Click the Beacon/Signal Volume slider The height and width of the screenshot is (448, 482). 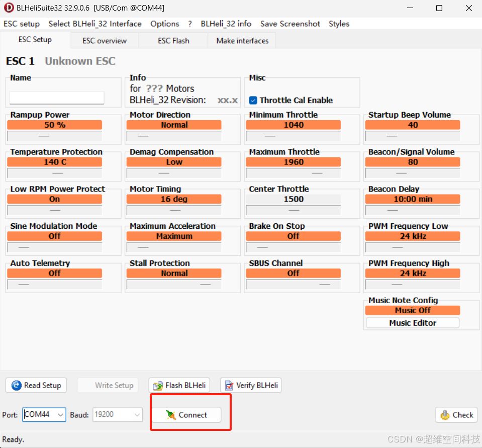413,173
